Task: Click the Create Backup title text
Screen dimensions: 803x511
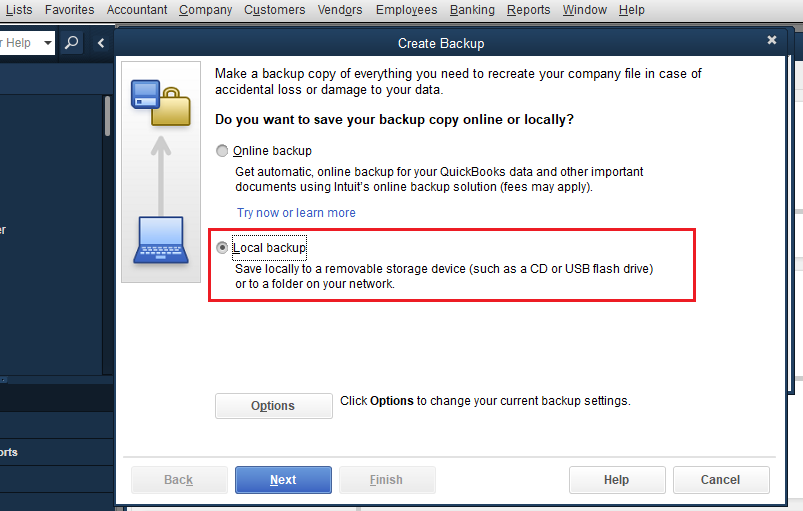Action: 441,44
